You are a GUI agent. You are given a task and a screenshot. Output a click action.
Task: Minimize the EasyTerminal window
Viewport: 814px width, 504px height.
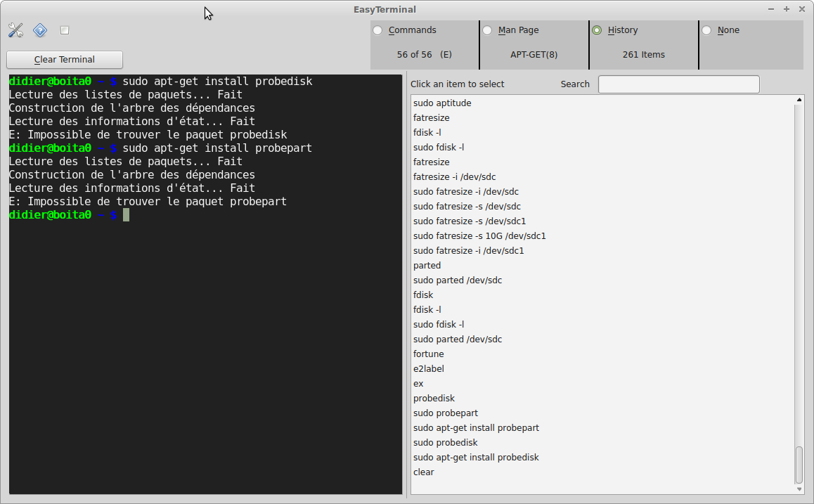772,9
